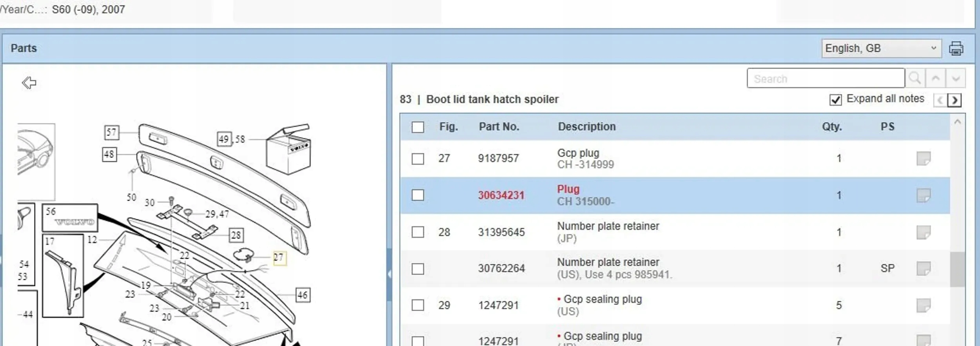The width and height of the screenshot is (980, 346).
Task: Select callout 17 trim piece in diagram
Action: coord(63,275)
